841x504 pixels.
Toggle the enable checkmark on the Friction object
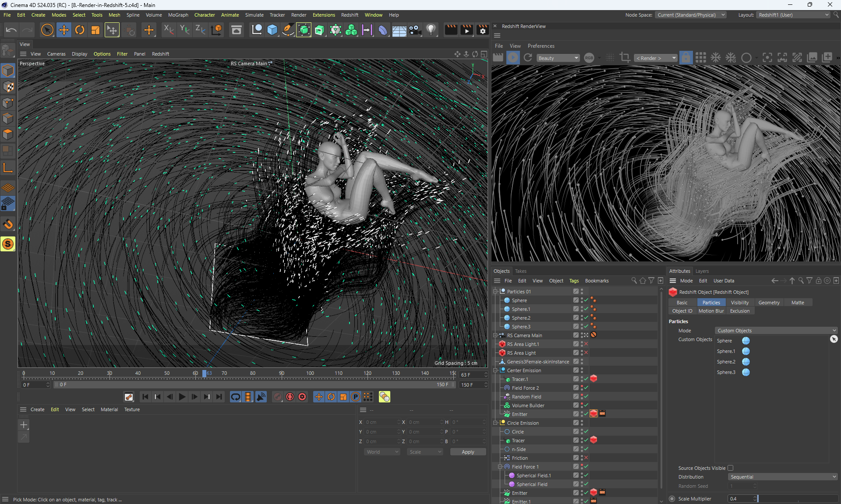pyautogui.click(x=586, y=458)
